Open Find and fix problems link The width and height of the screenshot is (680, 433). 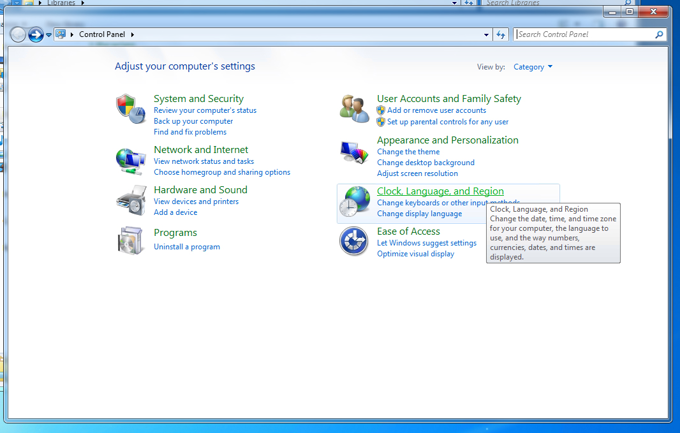pyautogui.click(x=190, y=132)
